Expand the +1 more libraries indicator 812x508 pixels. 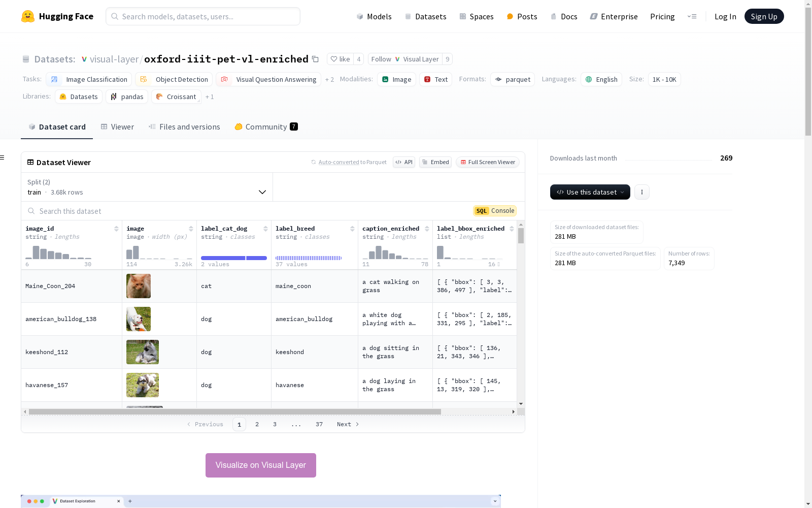tap(210, 97)
